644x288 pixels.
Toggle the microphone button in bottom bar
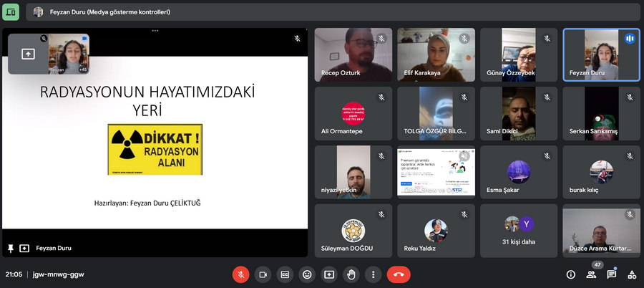point(240,274)
